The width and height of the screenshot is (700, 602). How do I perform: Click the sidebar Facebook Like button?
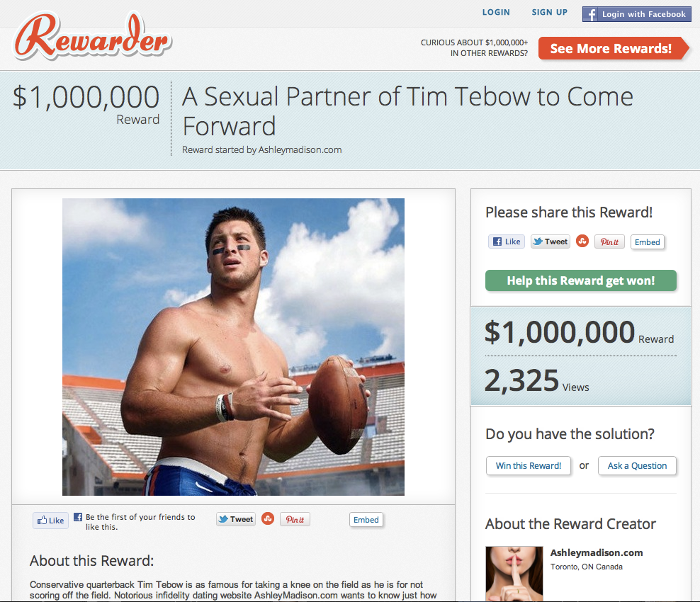pyautogui.click(x=507, y=242)
